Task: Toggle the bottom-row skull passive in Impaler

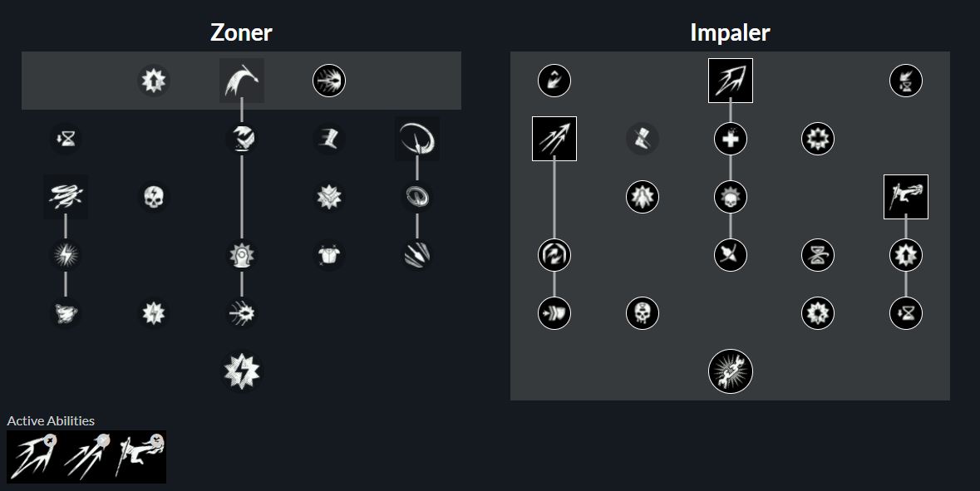Action: [x=642, y=313]
